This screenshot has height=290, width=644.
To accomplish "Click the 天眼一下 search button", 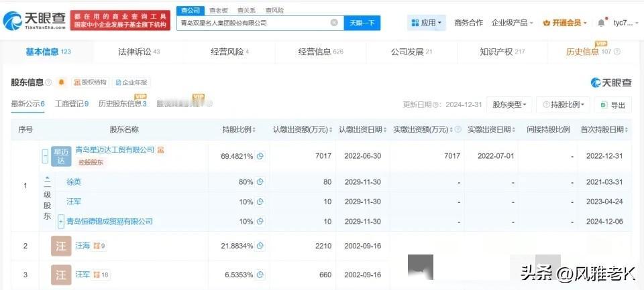I will pos(362,23).
